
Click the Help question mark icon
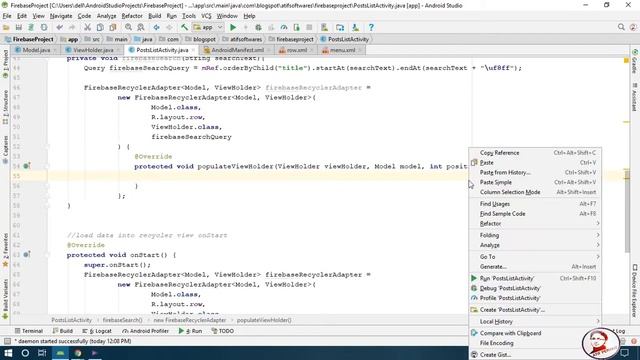(371, 27)
